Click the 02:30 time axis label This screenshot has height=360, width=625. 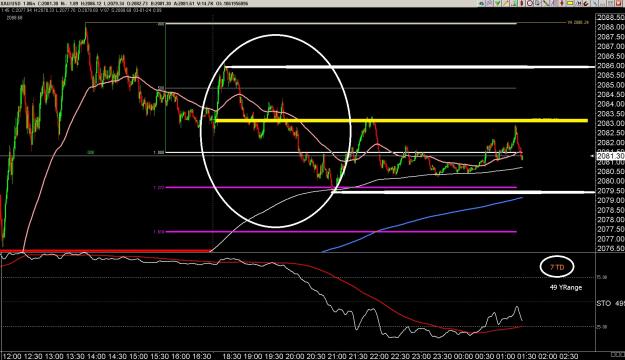pos(568,356)
